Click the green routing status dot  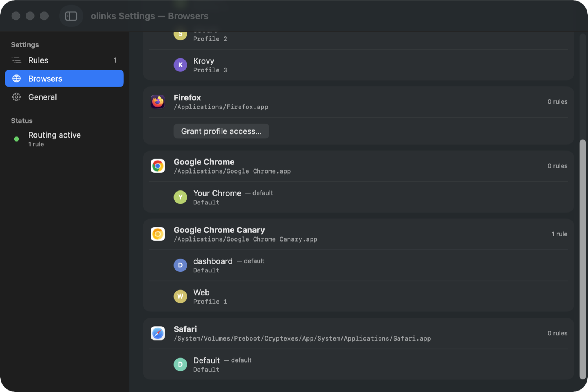click(x=17, y=139)
